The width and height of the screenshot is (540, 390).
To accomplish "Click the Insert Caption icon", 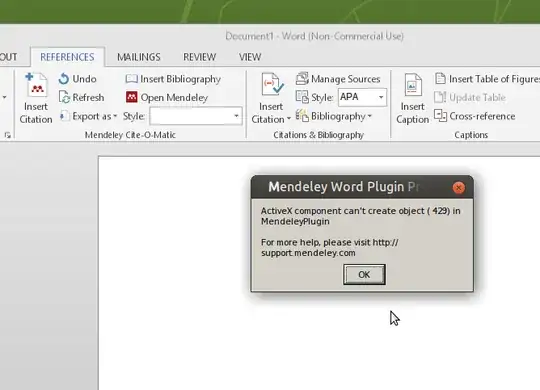I will [x=413, y=85].
